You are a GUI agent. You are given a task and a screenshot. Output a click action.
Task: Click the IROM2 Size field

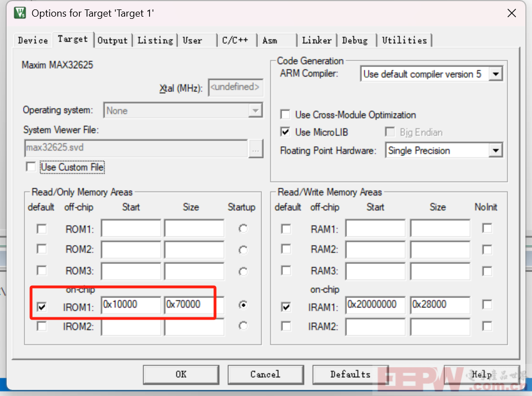click(195, 327)
